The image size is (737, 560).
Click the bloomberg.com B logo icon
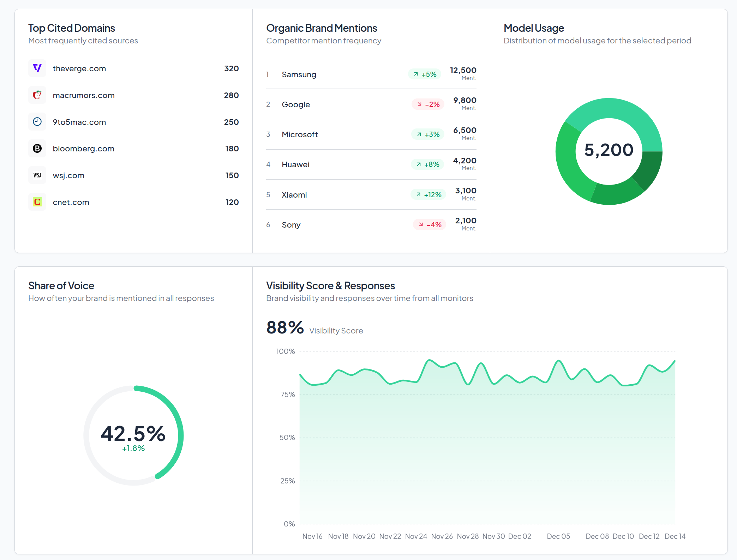37,149
